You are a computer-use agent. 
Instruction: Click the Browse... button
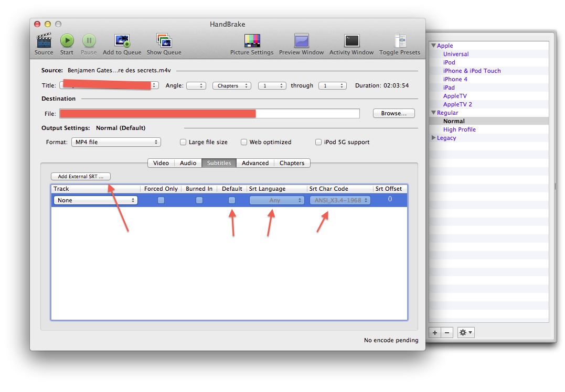pyautogui.click(x=394, y=113)
